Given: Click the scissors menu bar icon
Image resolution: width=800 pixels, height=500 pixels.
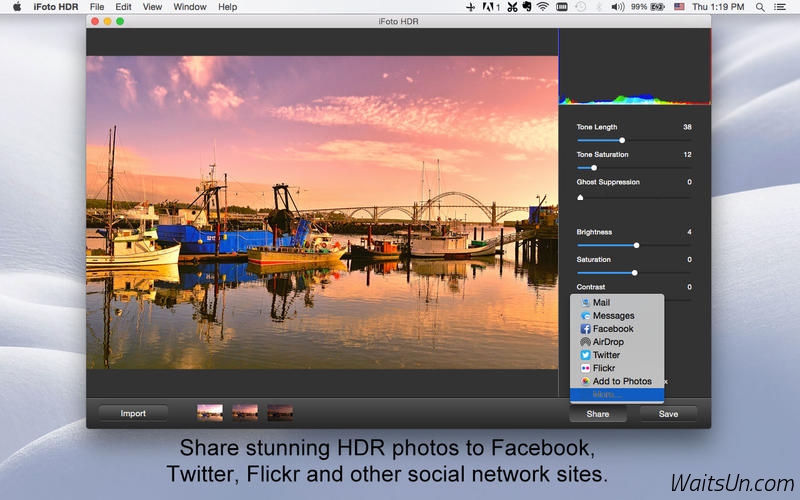Looking at the screenshot, I should (x=512, y=7).
